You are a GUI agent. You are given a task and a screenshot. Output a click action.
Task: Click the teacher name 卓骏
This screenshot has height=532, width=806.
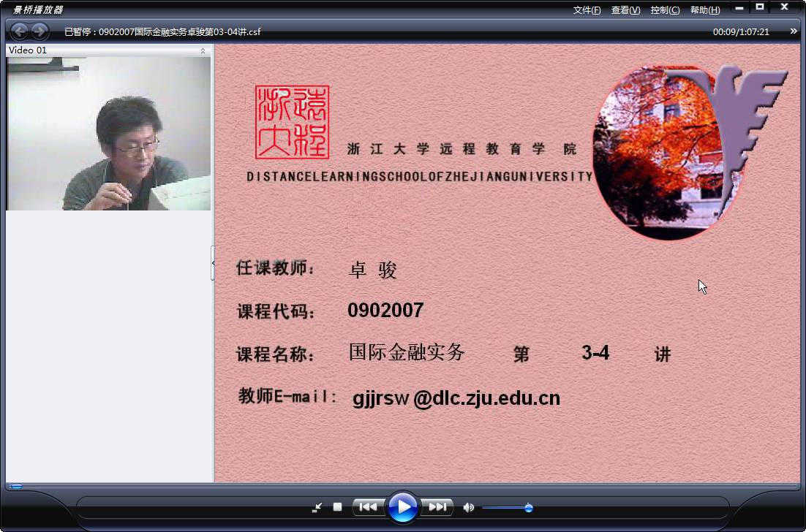point(373,270)
